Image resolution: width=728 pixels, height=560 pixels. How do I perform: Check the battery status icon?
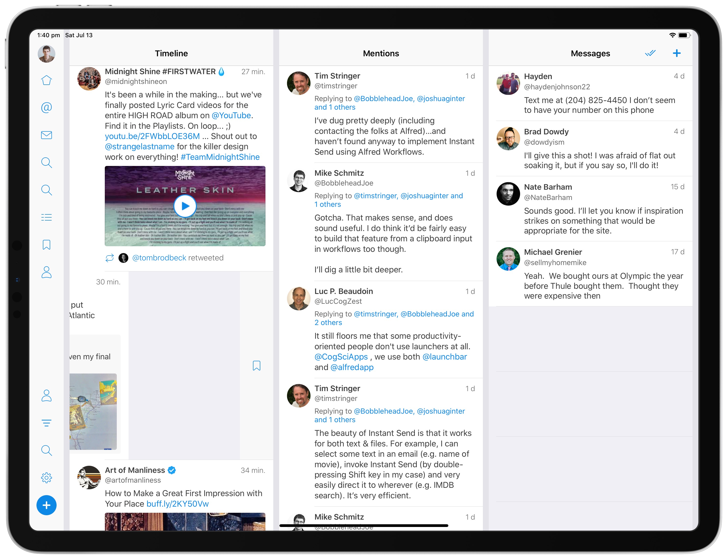684,35
